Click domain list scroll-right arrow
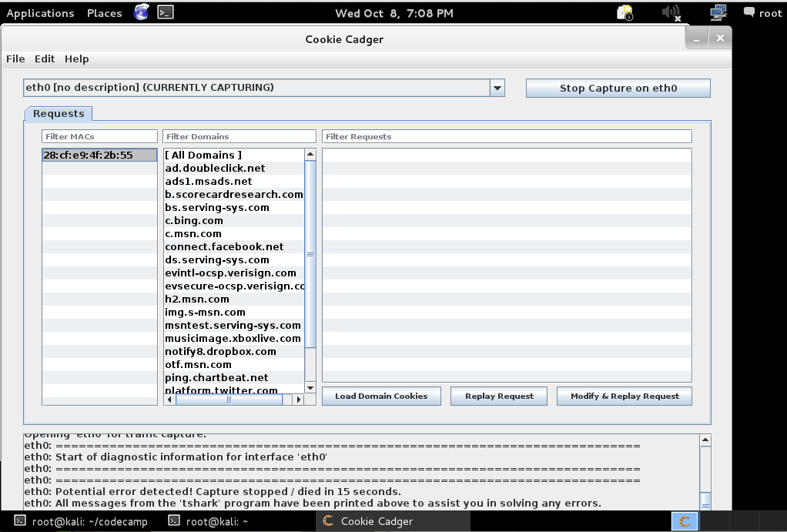Viewport: 787px width, 532px height. [299, 400]
